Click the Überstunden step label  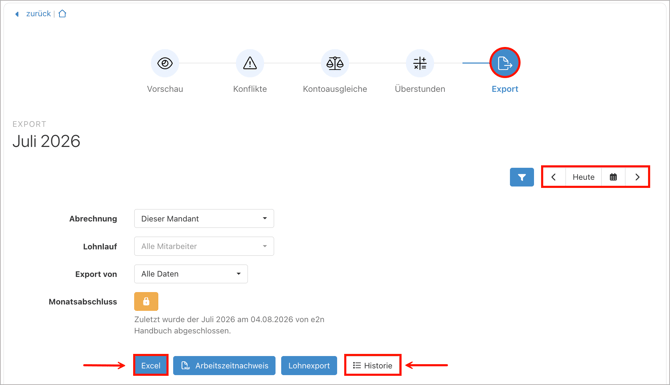420,89
